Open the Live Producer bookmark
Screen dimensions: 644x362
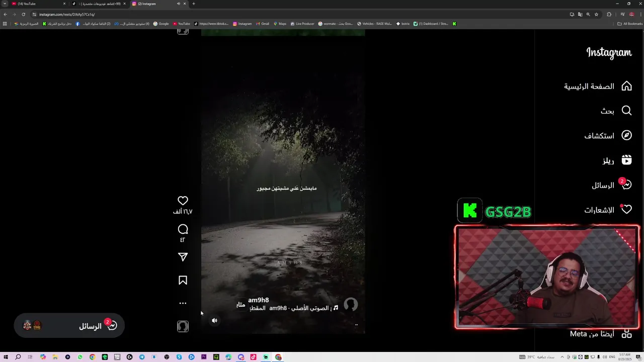pyautogui.click(x=302, y=24)
